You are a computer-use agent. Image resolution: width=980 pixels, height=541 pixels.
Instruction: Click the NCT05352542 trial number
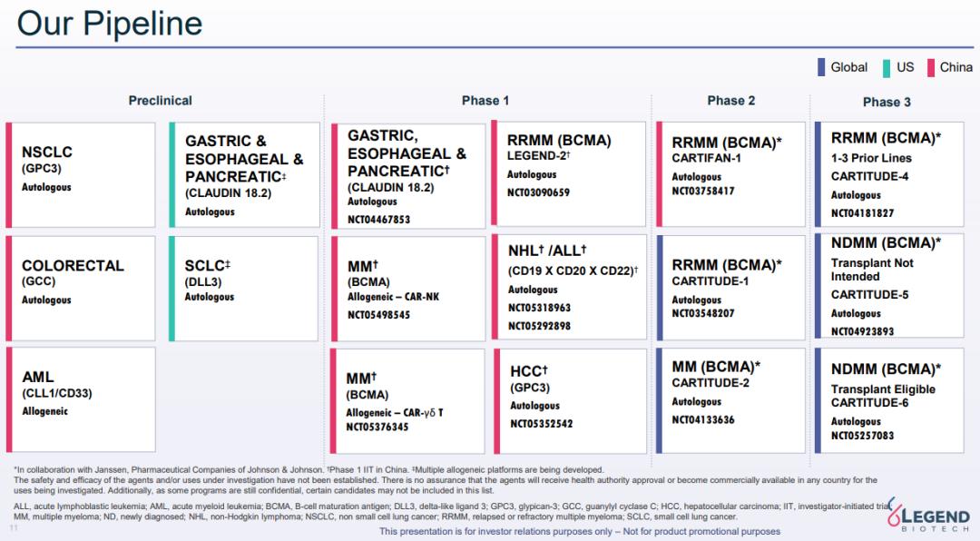pos(541,424)
